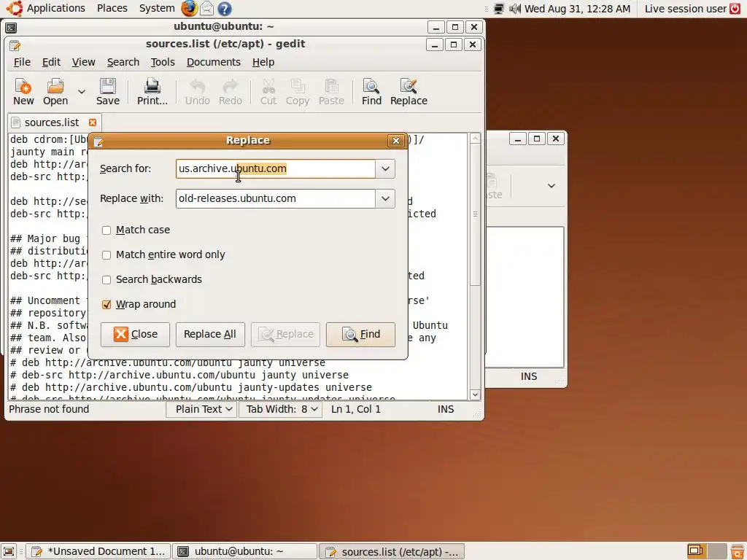Select the sources.list document tab
This screenshot has width=747, height=560.
pyautogui.click(x=52, y=122)
